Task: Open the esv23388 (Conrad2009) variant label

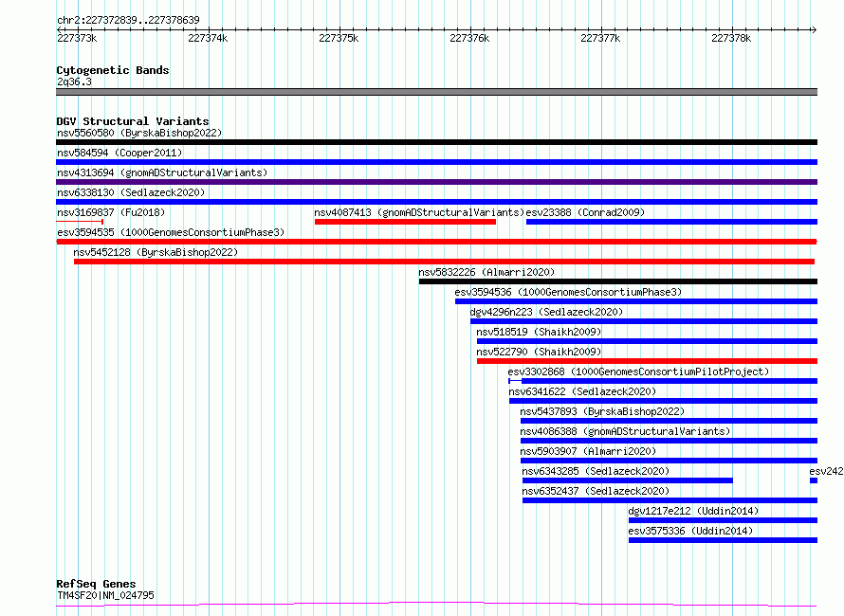Action: [x=585, y=212]
